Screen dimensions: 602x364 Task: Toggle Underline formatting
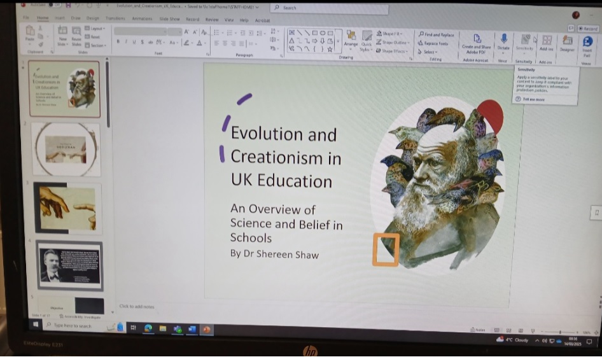click(134, 42)
